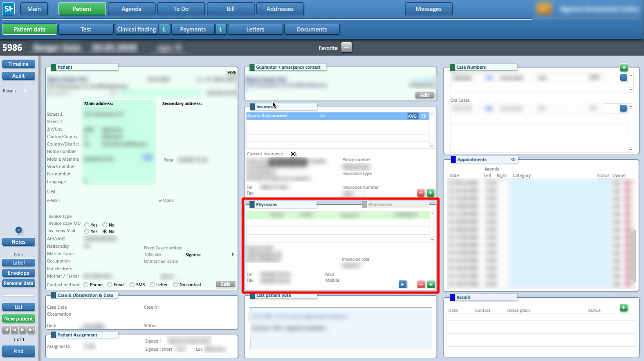
Task: Switch to the Documents sub-tab
Action: pos(312,29)
